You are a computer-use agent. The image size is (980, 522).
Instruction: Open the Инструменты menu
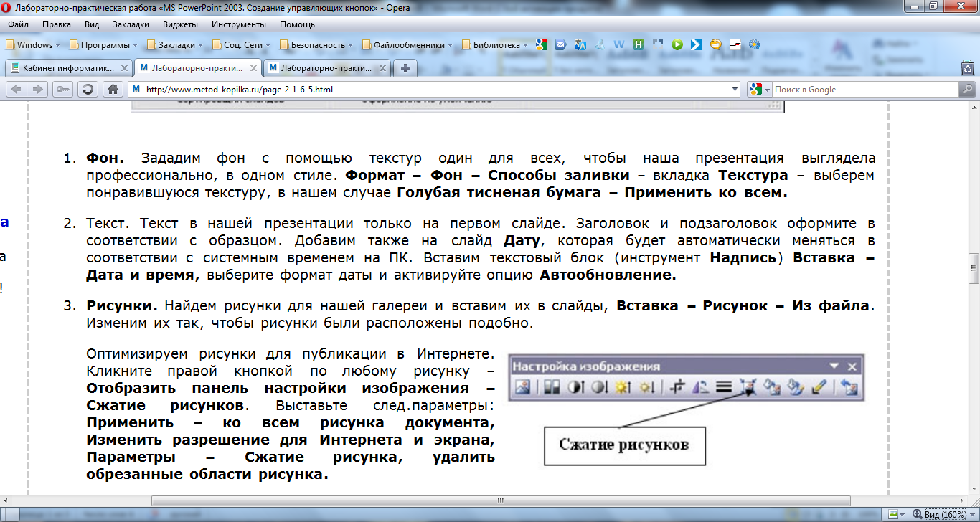[239, 24]
